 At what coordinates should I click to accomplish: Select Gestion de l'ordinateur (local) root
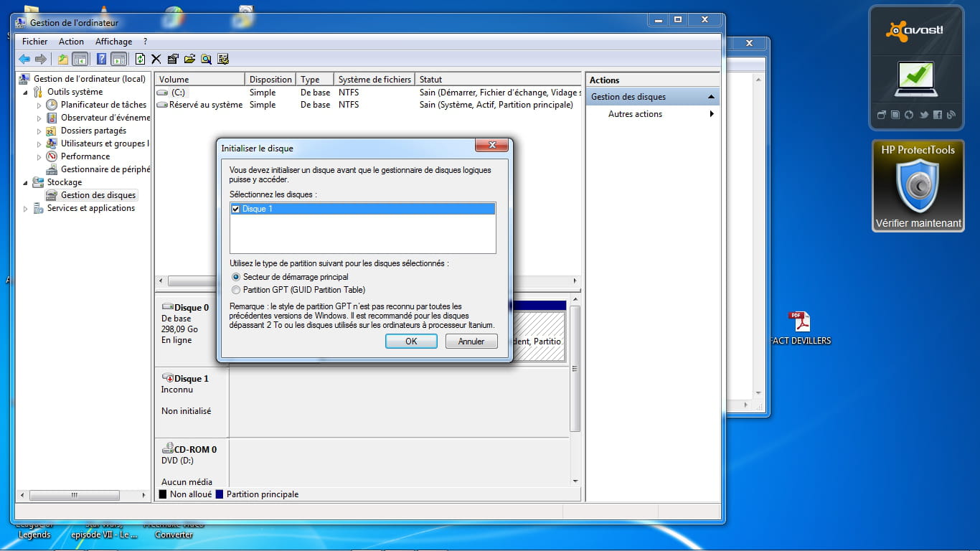click(x=83, y=79)
